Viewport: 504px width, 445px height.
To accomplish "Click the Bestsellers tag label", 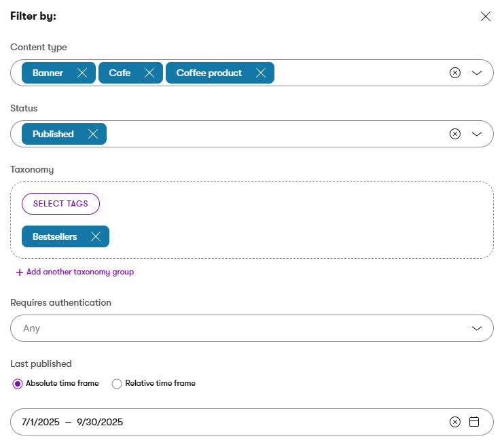I will coord(55,236).
